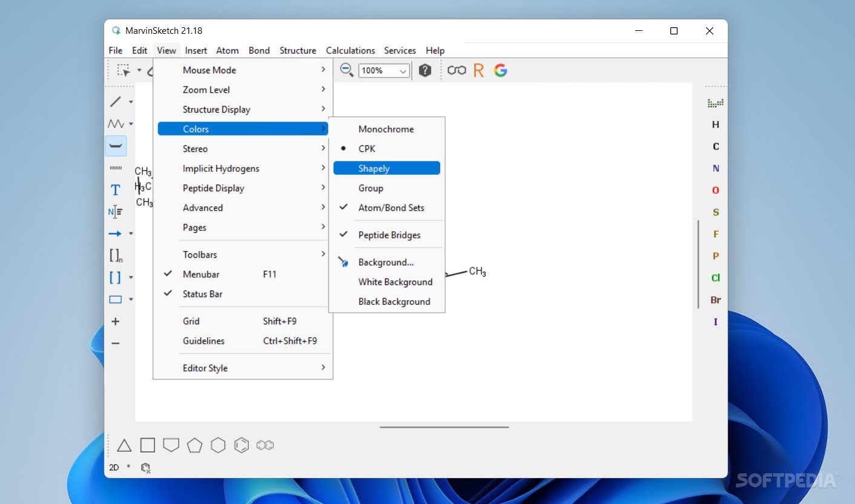Toggle Menubar visibility
The image size is (855, 504).
243,274
